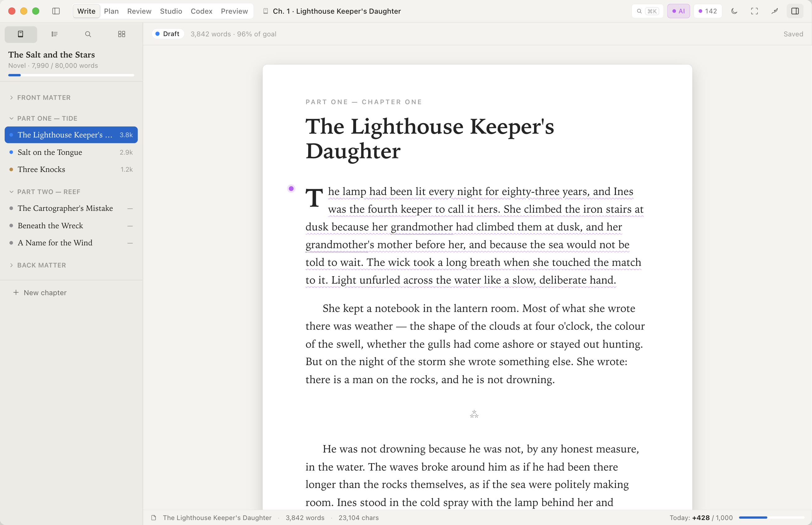The height and width of the screenshot is (525, 812).
Task: Click paragraph starting 'She kept a notebook'
Action: pyautogui.click(x=475, y=344)
